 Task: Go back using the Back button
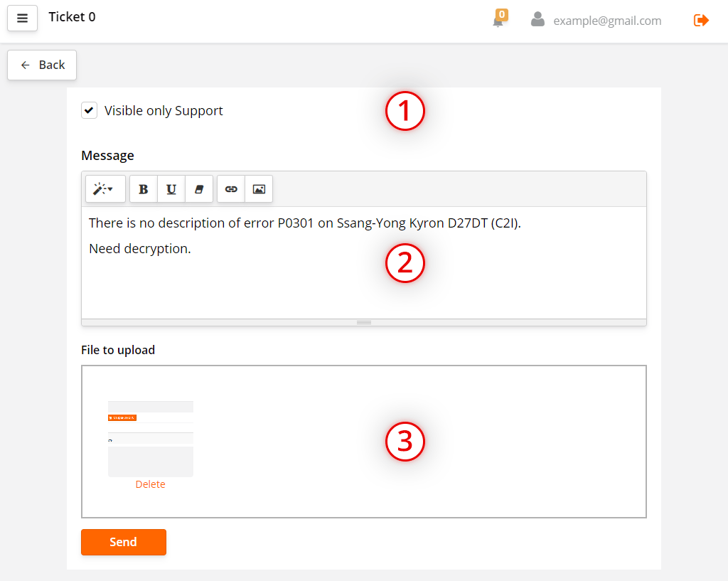[42, 65]
